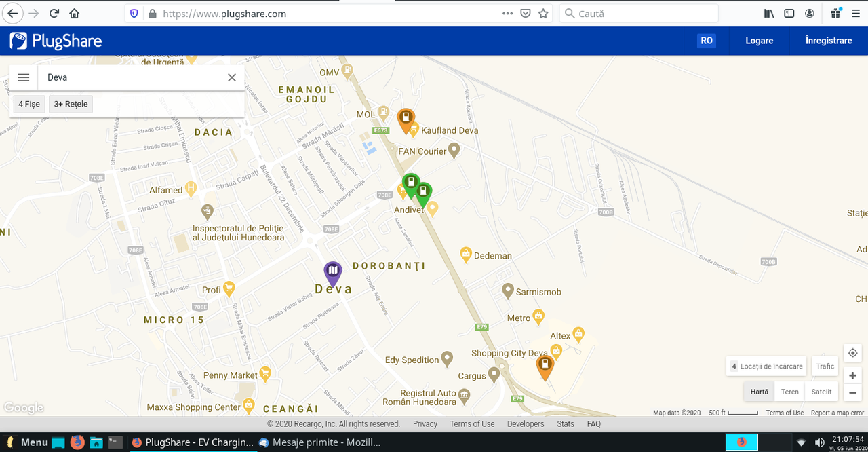Switch map view to Teren

789,392
